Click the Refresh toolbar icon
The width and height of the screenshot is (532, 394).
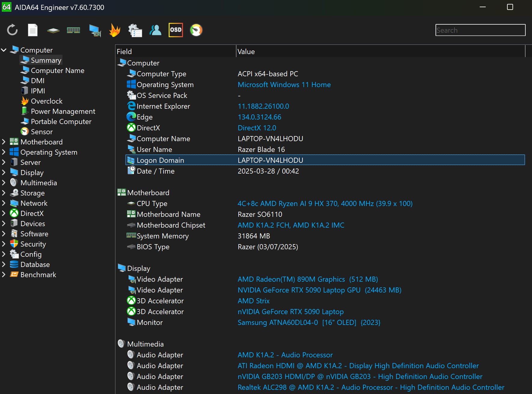point(12,30)
